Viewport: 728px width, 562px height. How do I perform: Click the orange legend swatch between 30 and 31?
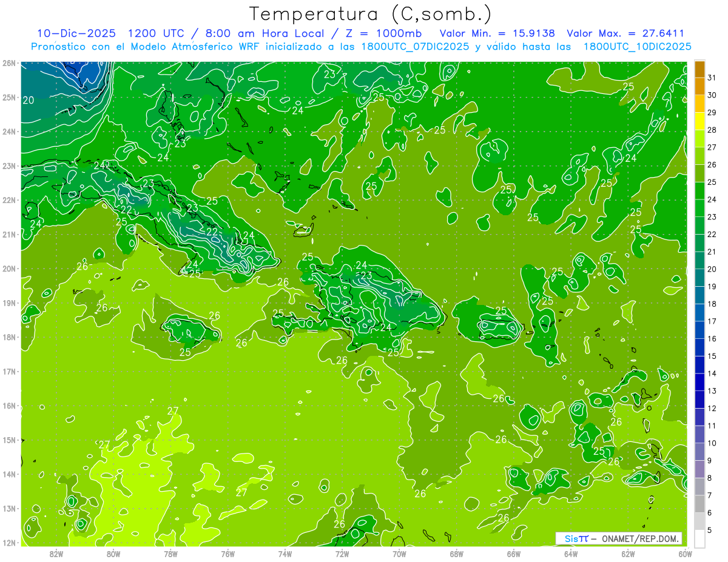pos(699,87)
